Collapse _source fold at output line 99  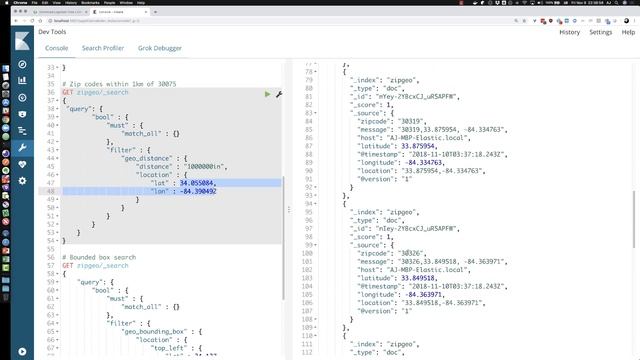(x=315, y=245)
